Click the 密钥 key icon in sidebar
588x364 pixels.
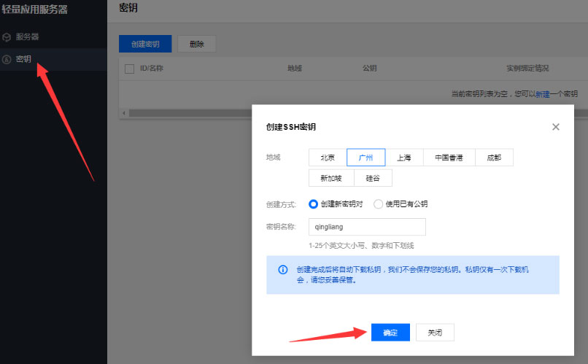[x=7, y=59]
